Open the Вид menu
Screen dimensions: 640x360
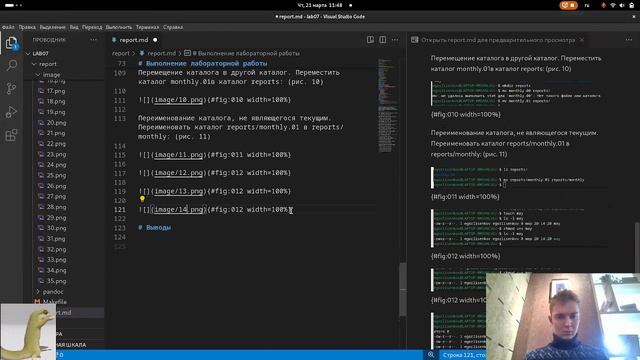[74, 27]
